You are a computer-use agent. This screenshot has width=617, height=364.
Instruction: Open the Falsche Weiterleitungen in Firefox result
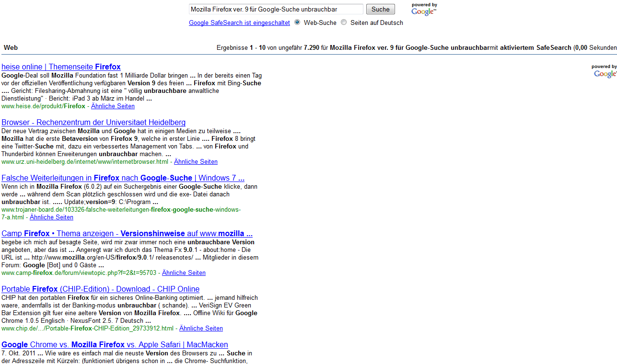pos(123,178)
